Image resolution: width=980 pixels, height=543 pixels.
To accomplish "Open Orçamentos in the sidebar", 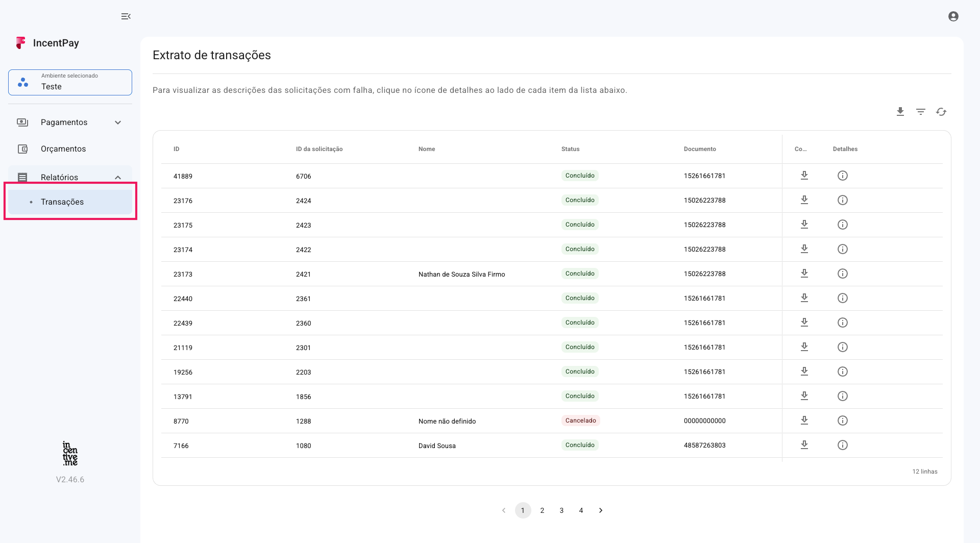I will click(x=70, y=149).
